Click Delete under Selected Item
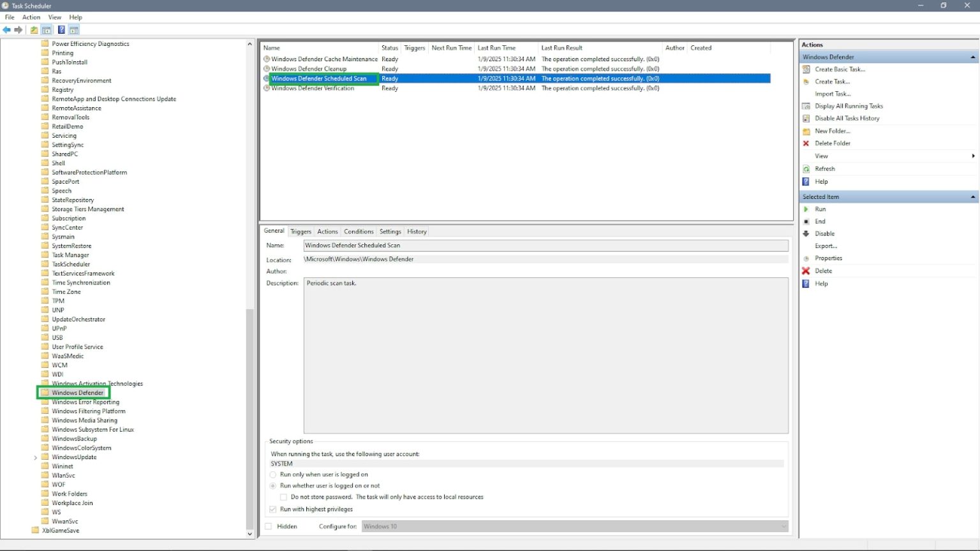Viewport: 980px width, 551px height. [x=824, y=270]
